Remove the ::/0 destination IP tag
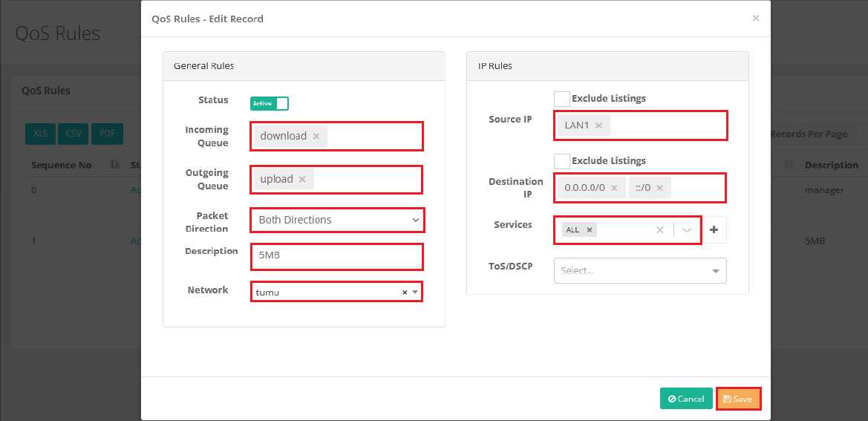The height and width of the screenshot is (421, 868). 659,188
